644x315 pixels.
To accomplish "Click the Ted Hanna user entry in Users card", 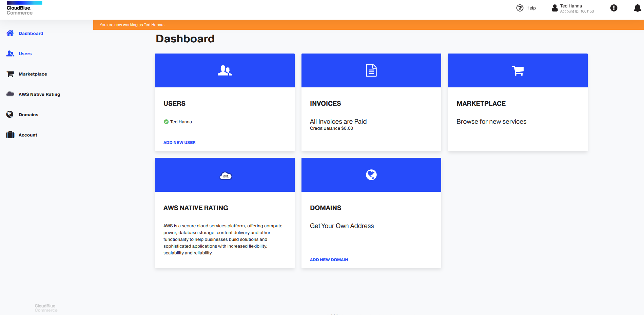I will click(x=181, y=122).
